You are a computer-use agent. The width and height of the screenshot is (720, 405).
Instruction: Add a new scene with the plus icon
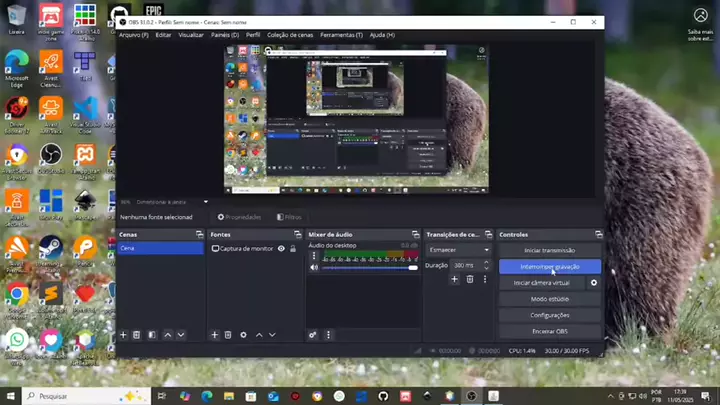point(123,335)
